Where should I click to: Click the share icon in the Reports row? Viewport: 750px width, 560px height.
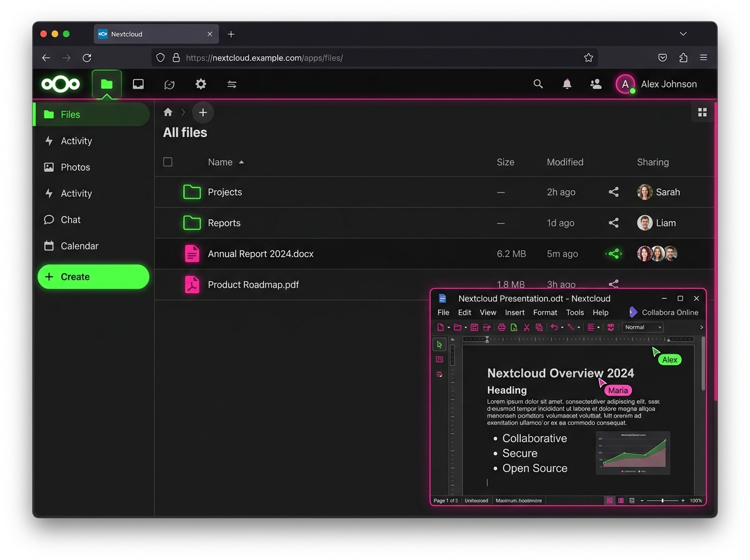pos(614,222)
